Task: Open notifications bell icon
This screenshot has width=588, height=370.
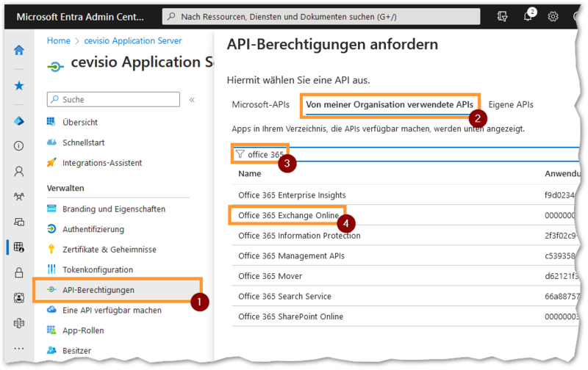Action: pos(528,16)
